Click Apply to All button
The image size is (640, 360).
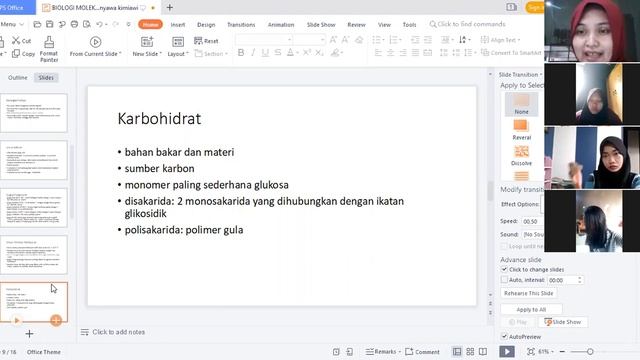click(x=531, y=309)
